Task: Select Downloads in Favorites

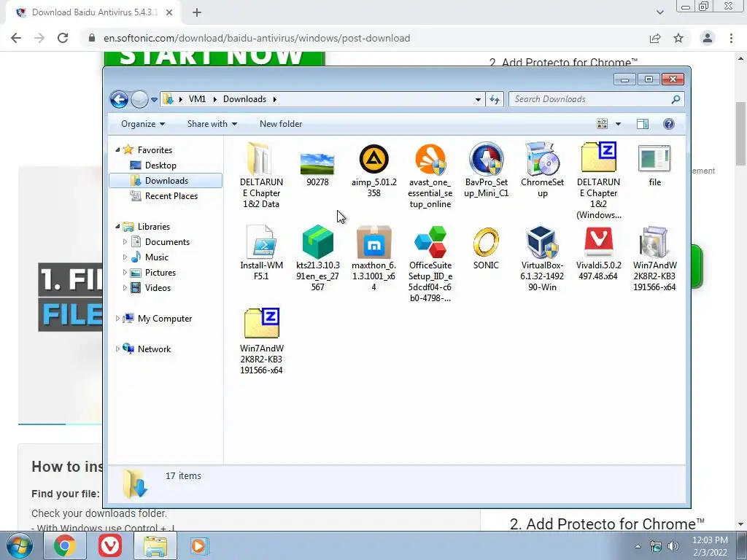Action: point(166,181)
